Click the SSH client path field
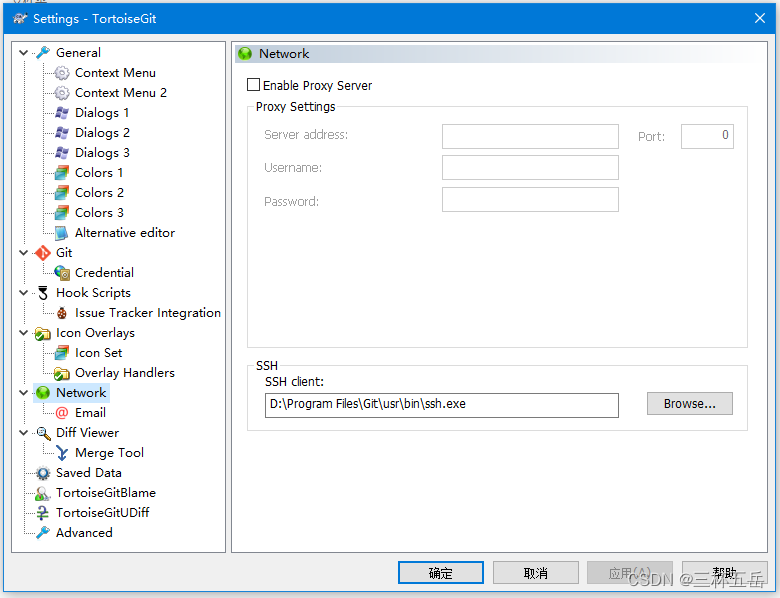Image resolution: width=780 pixels, height=598 pixels. 442,405
